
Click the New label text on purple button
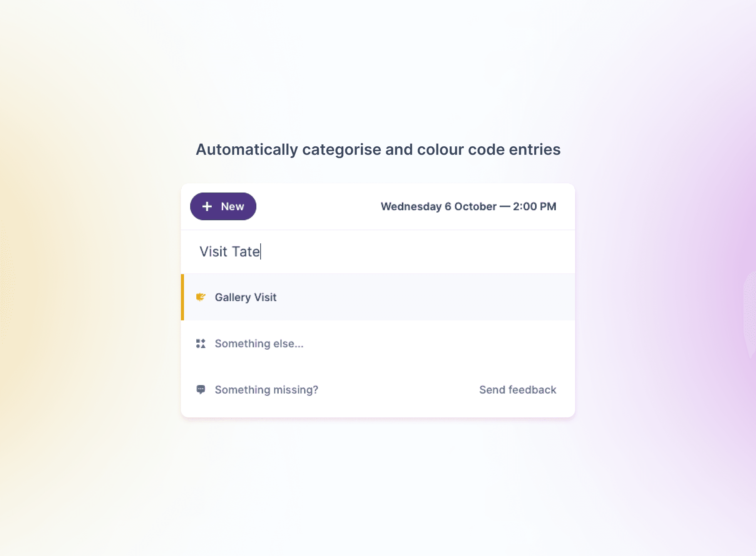pos(232,206)
